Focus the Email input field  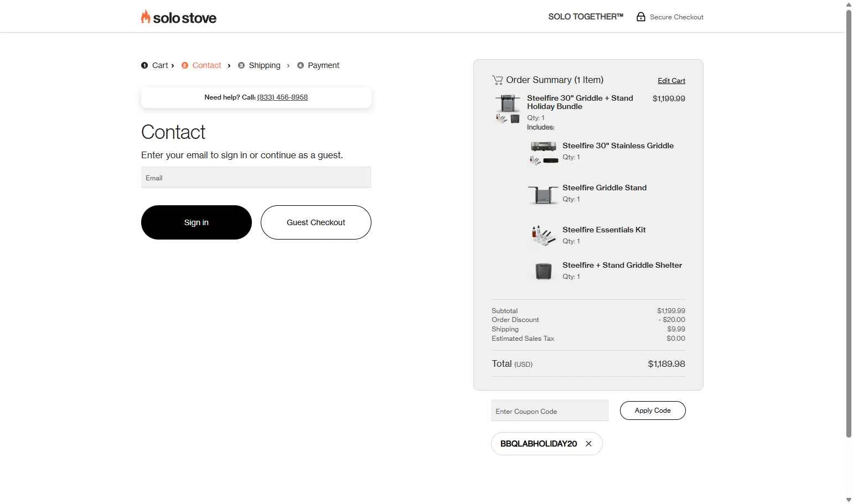click(256, 177)
